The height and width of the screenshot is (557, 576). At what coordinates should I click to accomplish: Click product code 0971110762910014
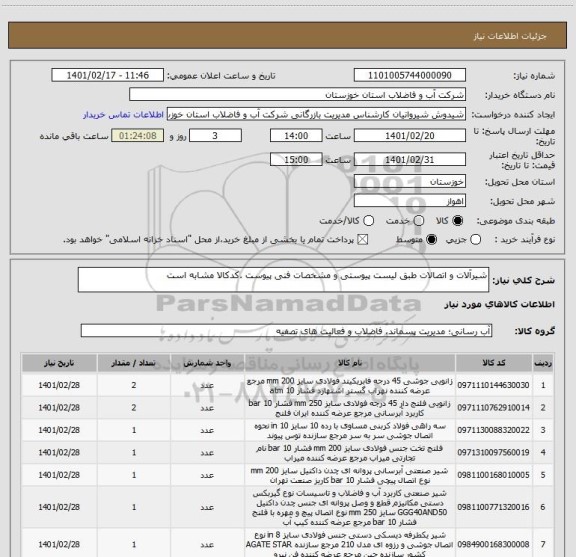coord(493,407)
